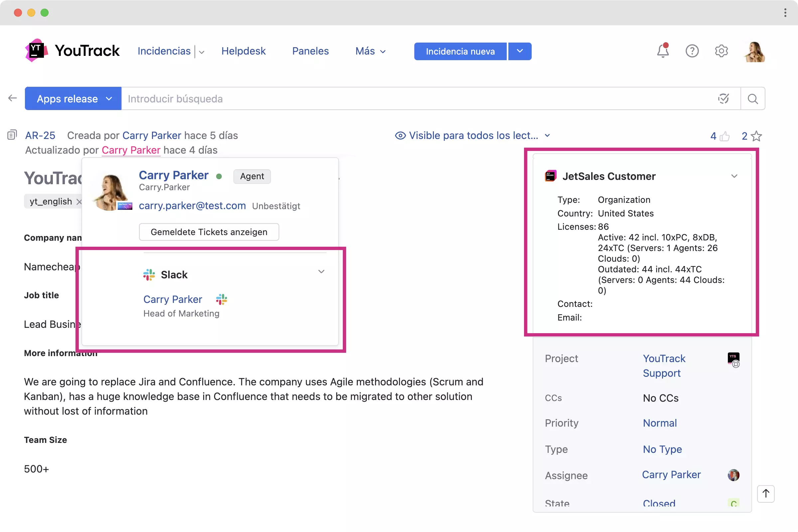
Task: Expand the Incidencia nueva arrow dropdown
Action: pyautogui.click(x=519, y=51)
